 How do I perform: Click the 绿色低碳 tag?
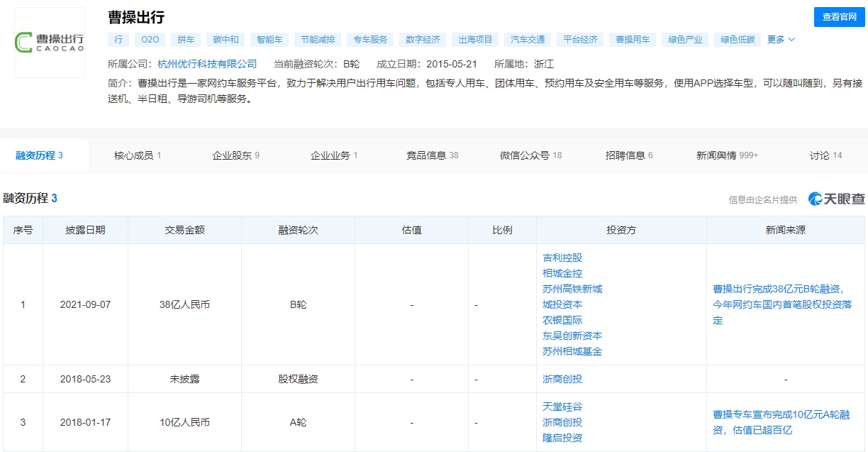[x=738, y=40]
